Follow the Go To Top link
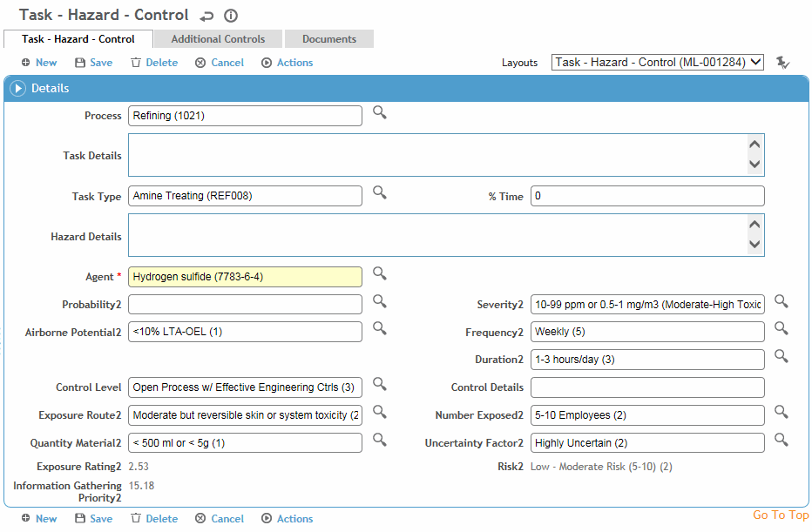This screenshot has width=812, height=532. 781,515
